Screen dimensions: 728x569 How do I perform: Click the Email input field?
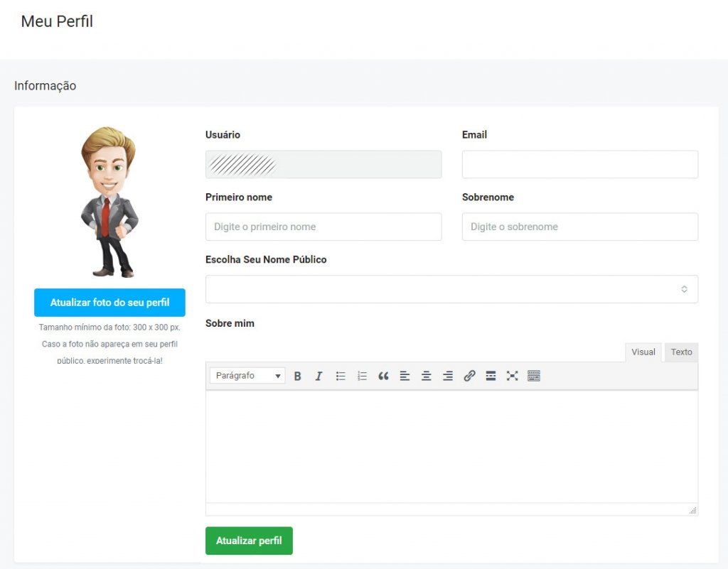pyautogui.click(x=579, y=164)
